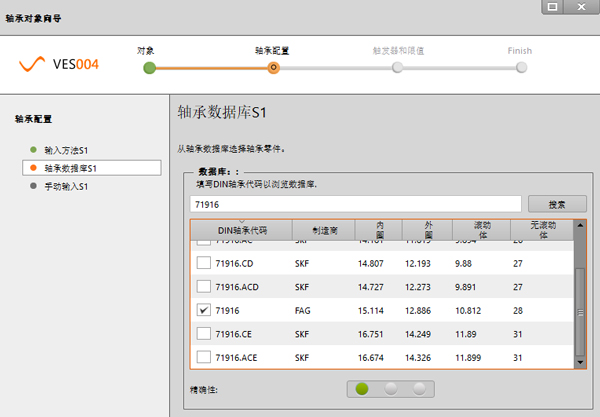This screenshot has height=417, width=600.
Task: Click the 制造商 column header
Action: [x=325, y=231]
